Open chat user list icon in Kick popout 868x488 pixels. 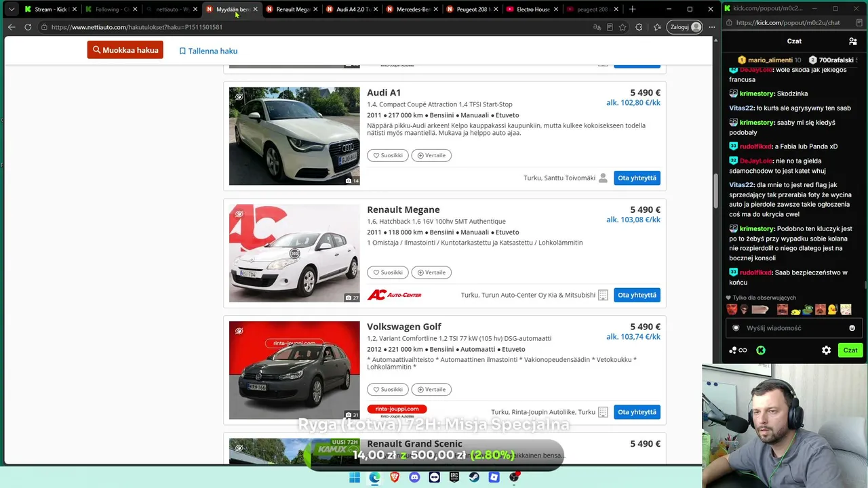pos(853,41)
